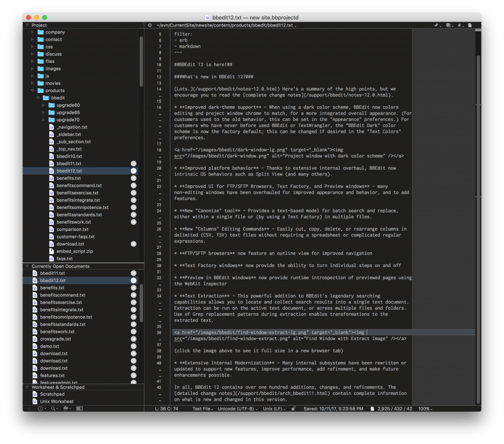This screenshot has height=444, width=504.
Task: Click the search magnifier icon in the status bar
Action: pos(53,409)
